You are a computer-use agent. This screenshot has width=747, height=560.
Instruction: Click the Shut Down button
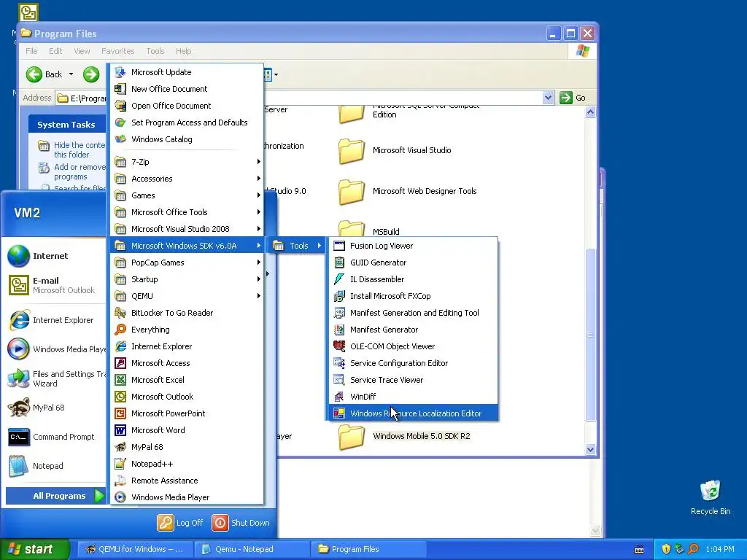pyautogui.click(x=241, y=522)
